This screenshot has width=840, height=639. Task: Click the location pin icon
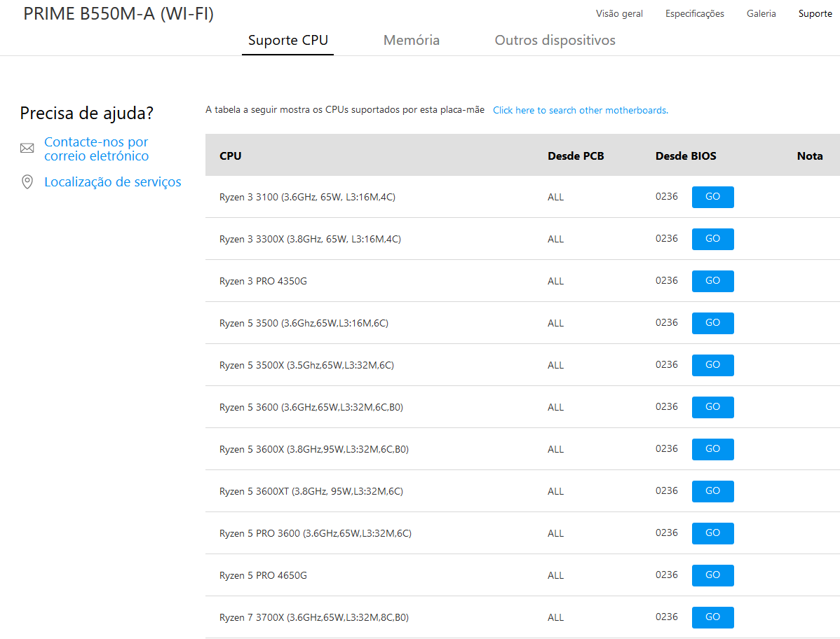pos(27,181)
